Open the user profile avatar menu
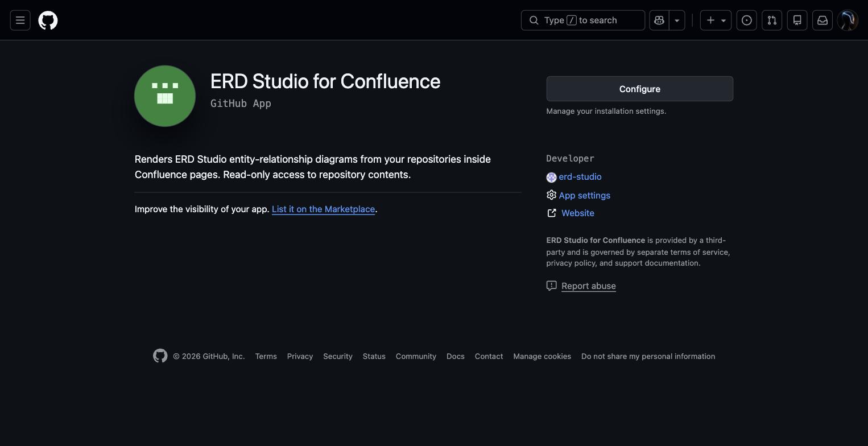 [x=848, y=20]
